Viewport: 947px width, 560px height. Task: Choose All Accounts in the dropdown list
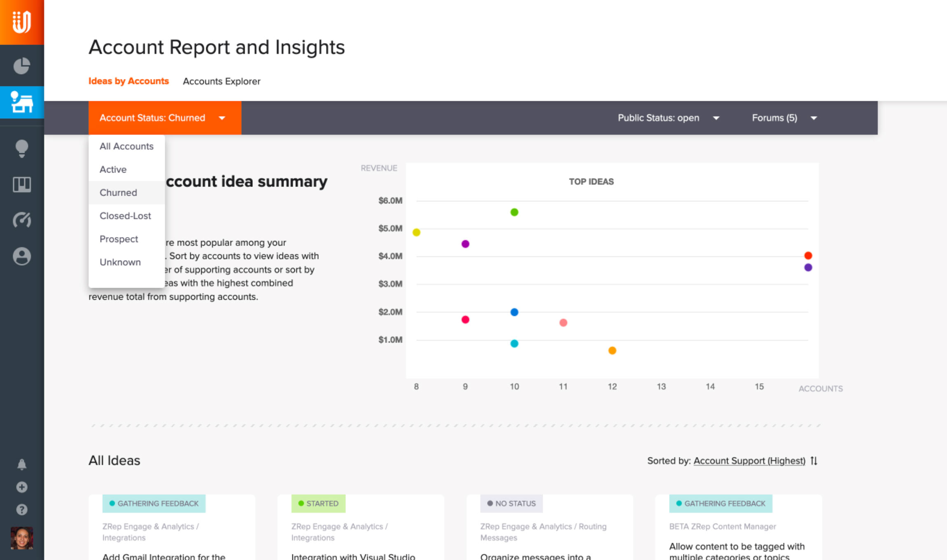coord(126,146)
